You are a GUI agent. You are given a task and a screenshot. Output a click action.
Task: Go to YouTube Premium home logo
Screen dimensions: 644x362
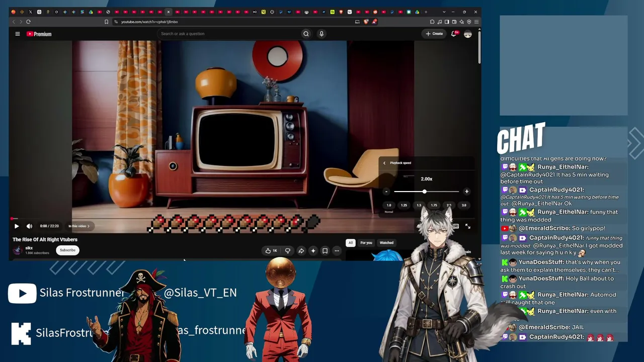tap(39, 34)
